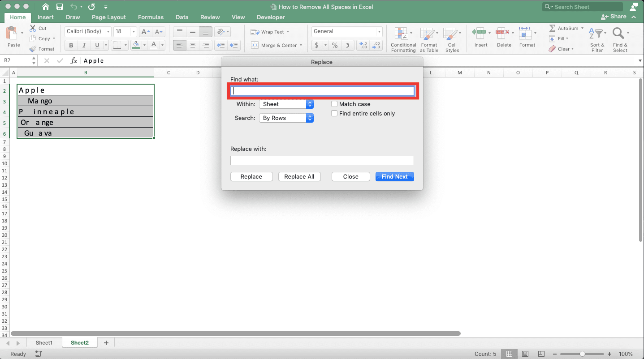Switch to Normal view in status bar
This screenshot has height=359, width=644.
pos(509,354)
